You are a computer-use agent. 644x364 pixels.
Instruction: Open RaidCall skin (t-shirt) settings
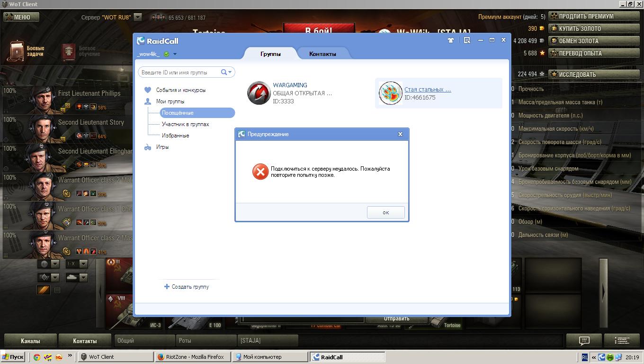coord(450,40)
